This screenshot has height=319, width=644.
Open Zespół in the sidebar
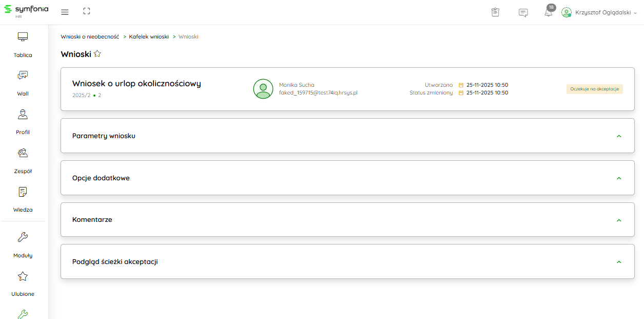tap(23, 160)
